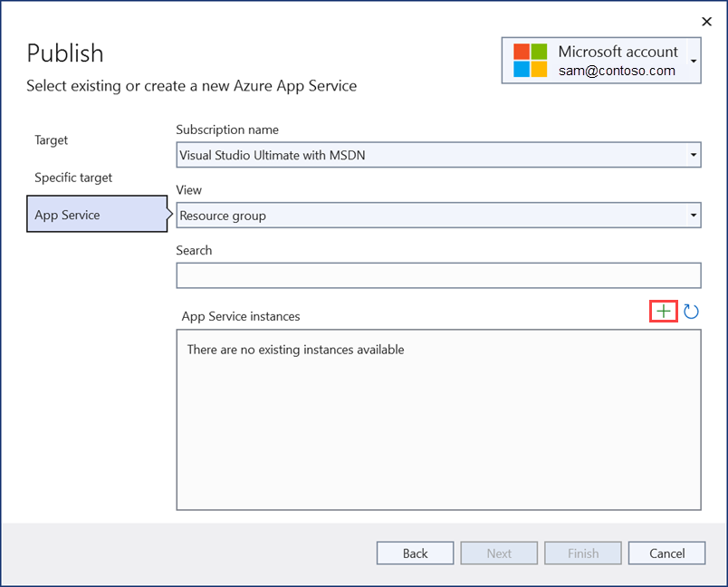Open the Subscription name dropdown arrow
728x587 pixels.
(694, 155)
